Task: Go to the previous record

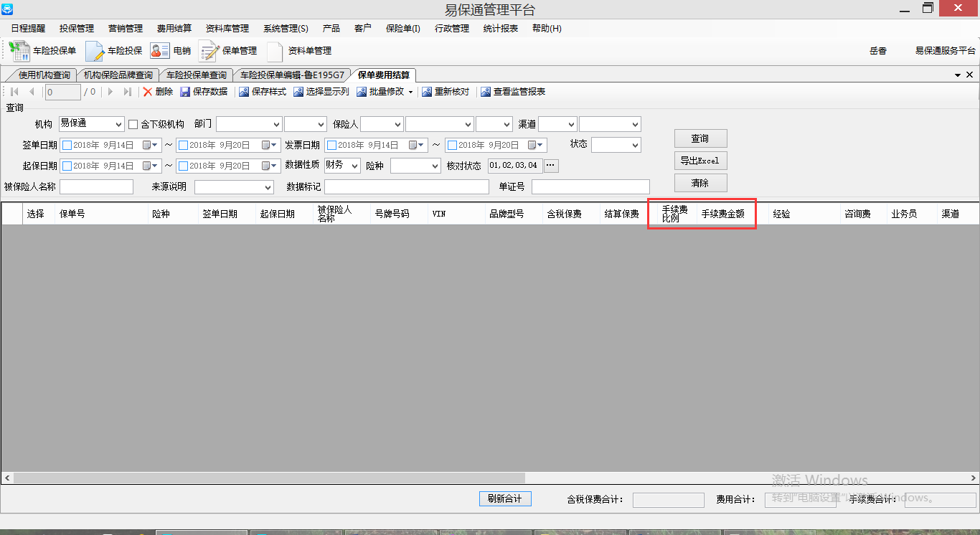Action: pos(32,92)
